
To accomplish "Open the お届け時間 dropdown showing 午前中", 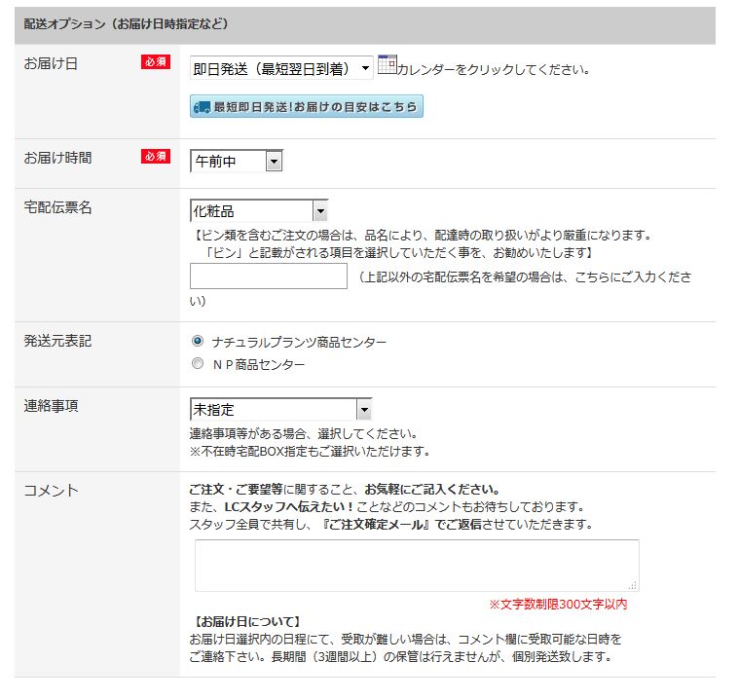I will tap(237, 162).
